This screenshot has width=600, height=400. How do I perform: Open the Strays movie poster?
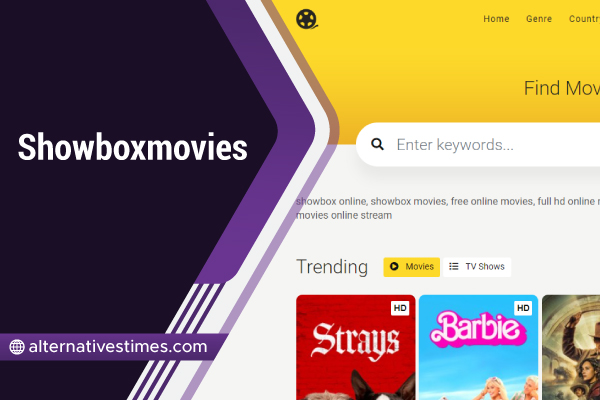[x=355, y=347]
